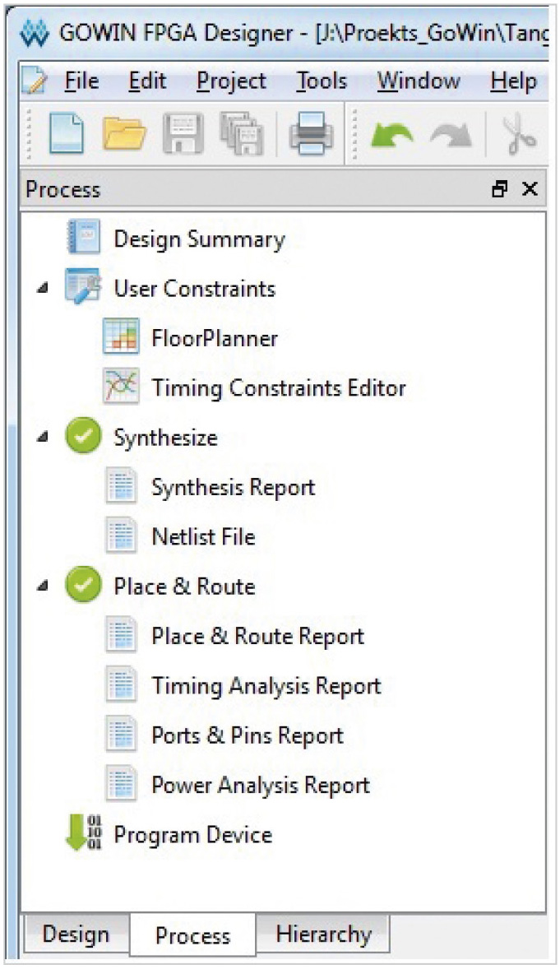560x969 pixels.
Task: Open the Design Summary item
Action: coord(198,239)
